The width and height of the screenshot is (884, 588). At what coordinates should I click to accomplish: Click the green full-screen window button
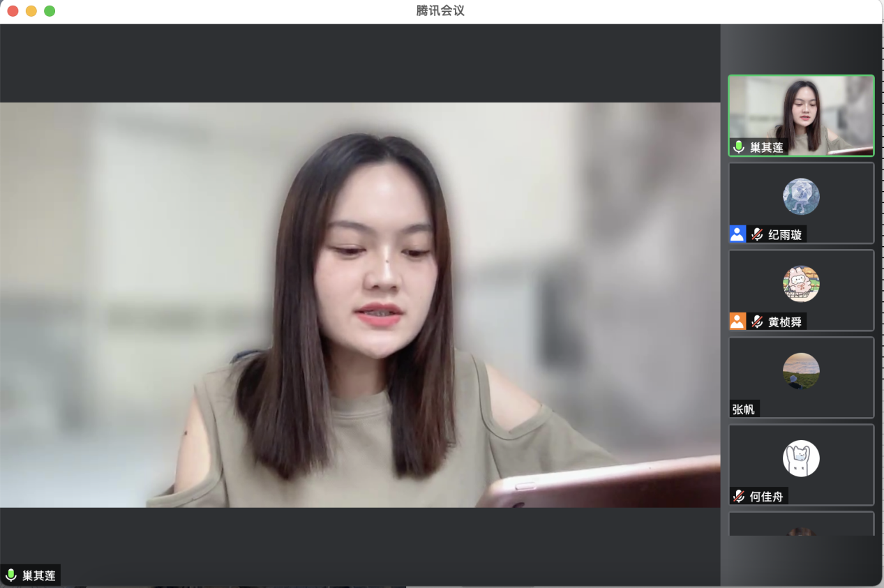coord(50,11)
